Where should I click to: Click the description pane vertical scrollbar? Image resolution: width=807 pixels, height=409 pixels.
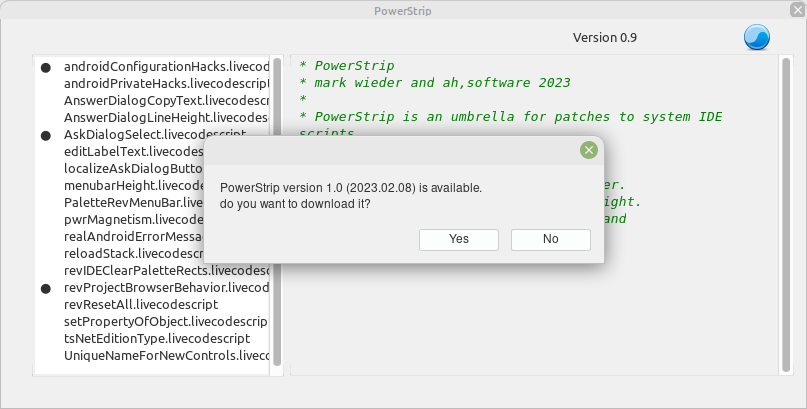786,215
